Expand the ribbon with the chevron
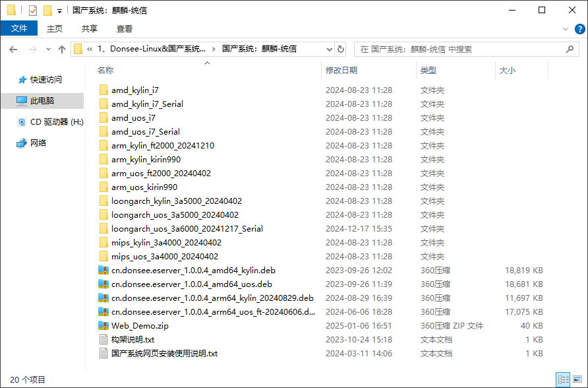The height and width of the screenshot is (388, 588). [566, 29]
